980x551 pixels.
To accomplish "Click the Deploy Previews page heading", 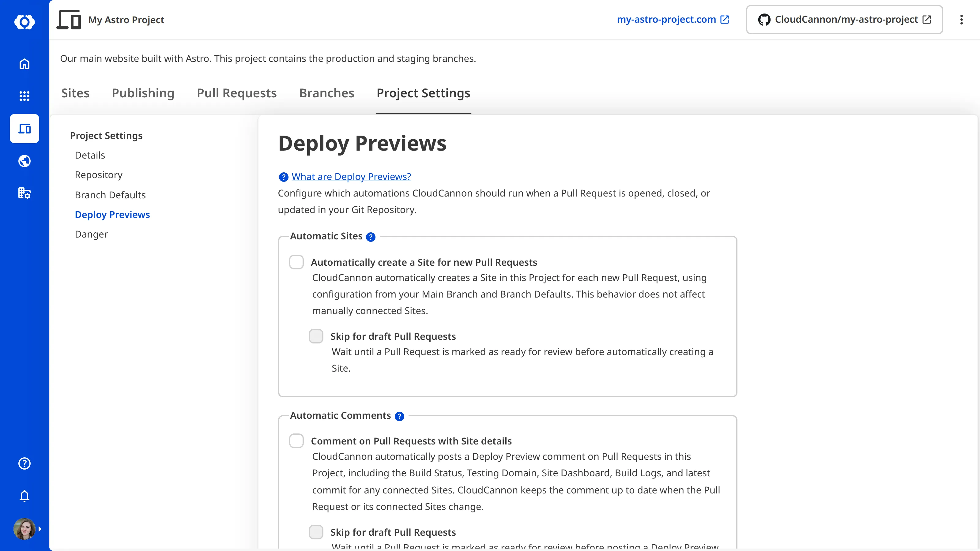I will pos(362,144).
